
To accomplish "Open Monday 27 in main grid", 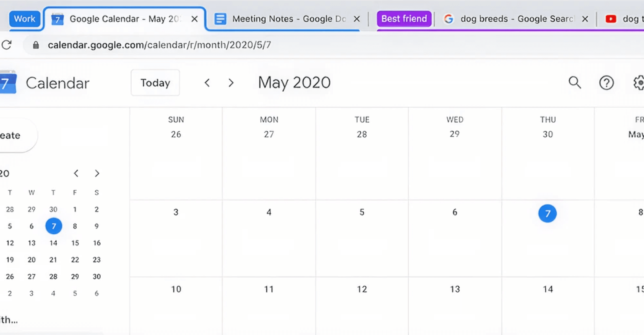I will coord(269,134).
